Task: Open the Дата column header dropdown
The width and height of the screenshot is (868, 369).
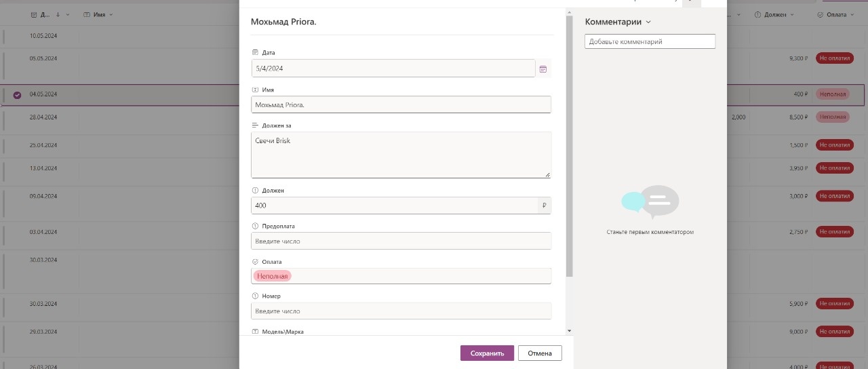Action: tap(67, 14)
